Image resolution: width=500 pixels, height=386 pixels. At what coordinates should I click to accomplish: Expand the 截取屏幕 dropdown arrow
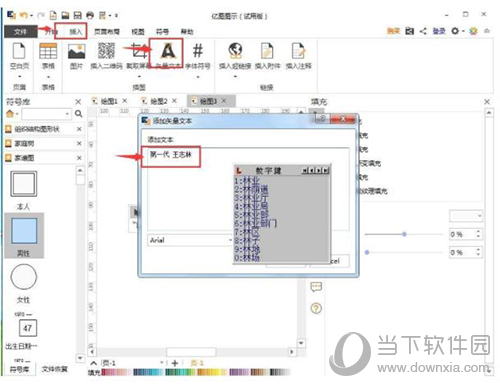[x=139, y=77]
